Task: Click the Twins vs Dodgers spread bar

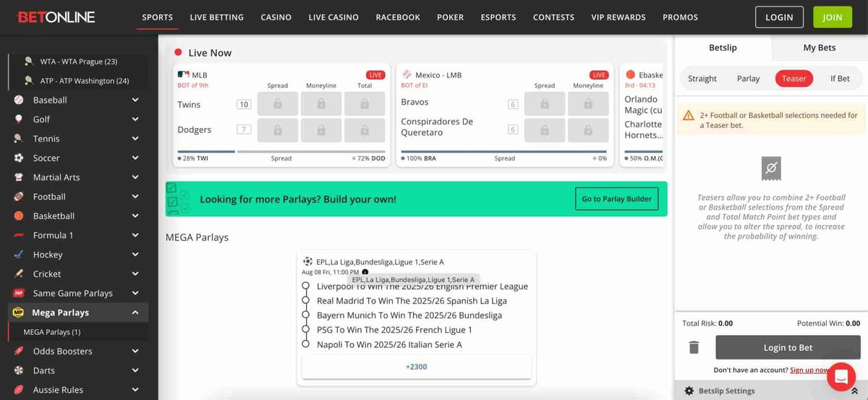Action: click(x=281, y=152)
